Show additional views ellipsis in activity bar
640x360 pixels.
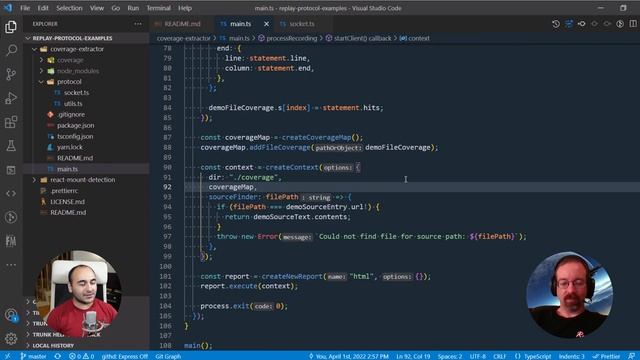coord(11,264)
